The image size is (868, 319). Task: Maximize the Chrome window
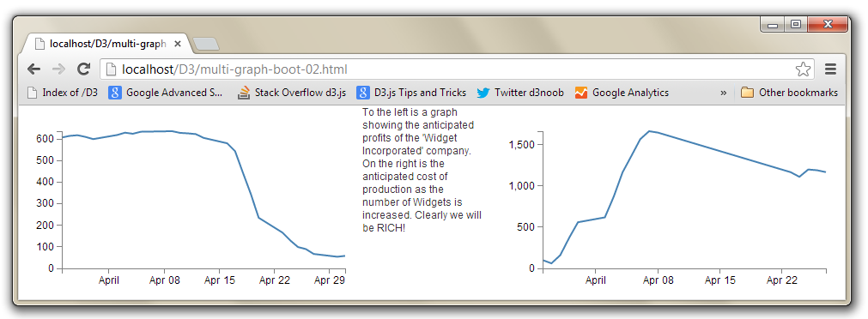(x=796, y=24)
